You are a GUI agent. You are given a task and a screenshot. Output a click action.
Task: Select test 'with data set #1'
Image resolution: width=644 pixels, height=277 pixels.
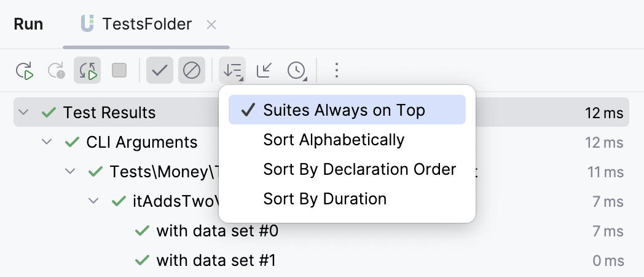click(x=216, y=260)
